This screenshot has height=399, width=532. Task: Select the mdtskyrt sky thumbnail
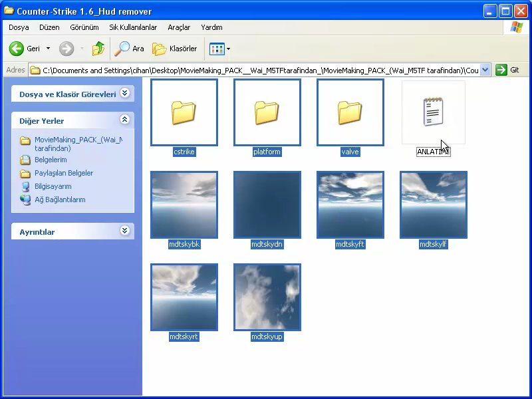pos(184,297)
